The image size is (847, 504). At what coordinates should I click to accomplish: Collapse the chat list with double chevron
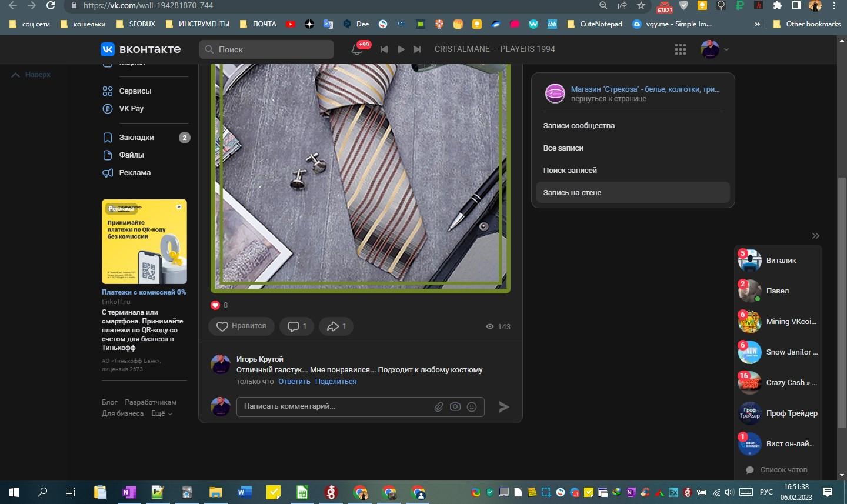coord(815,236)
